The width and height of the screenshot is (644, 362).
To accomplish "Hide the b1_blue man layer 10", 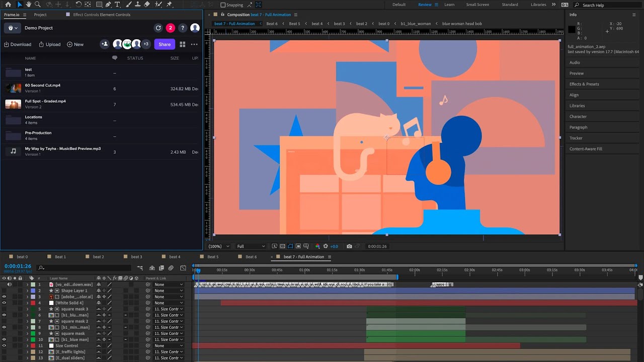I will click(4, 339).
